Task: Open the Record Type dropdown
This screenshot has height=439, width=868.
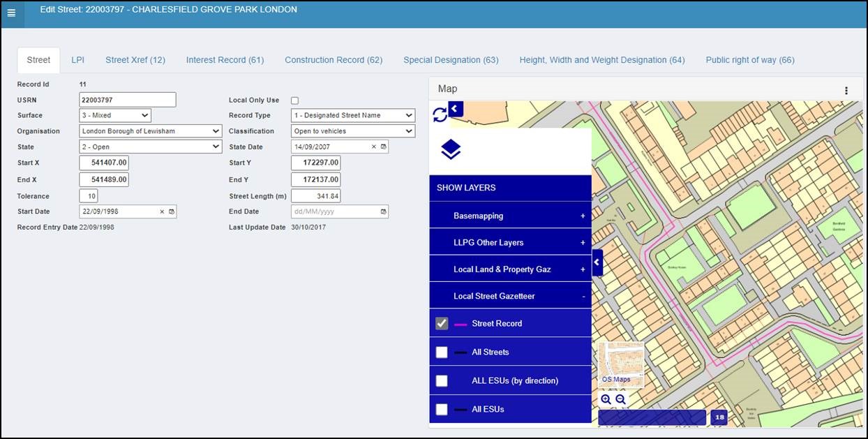Action: click(x=353, y=115)
